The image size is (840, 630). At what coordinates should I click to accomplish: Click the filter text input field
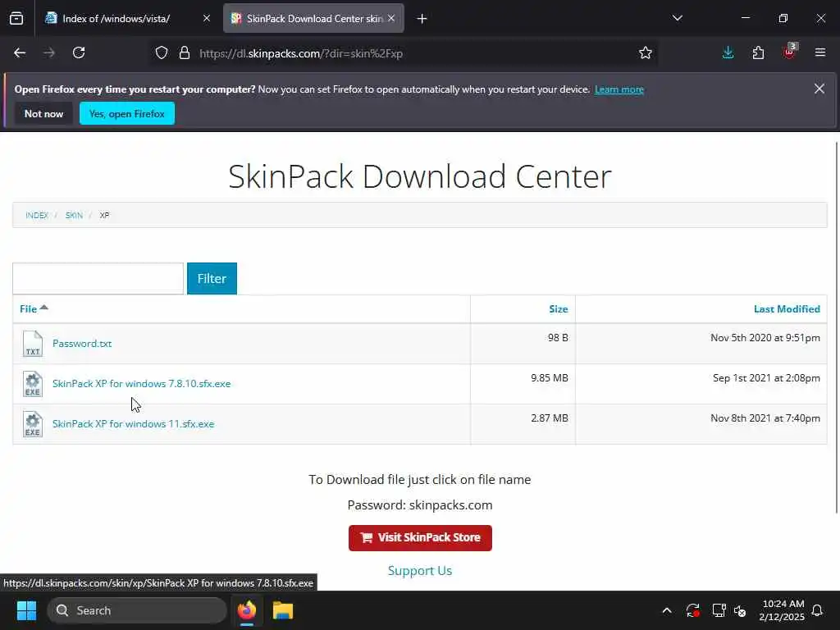(x=98, y=279)
